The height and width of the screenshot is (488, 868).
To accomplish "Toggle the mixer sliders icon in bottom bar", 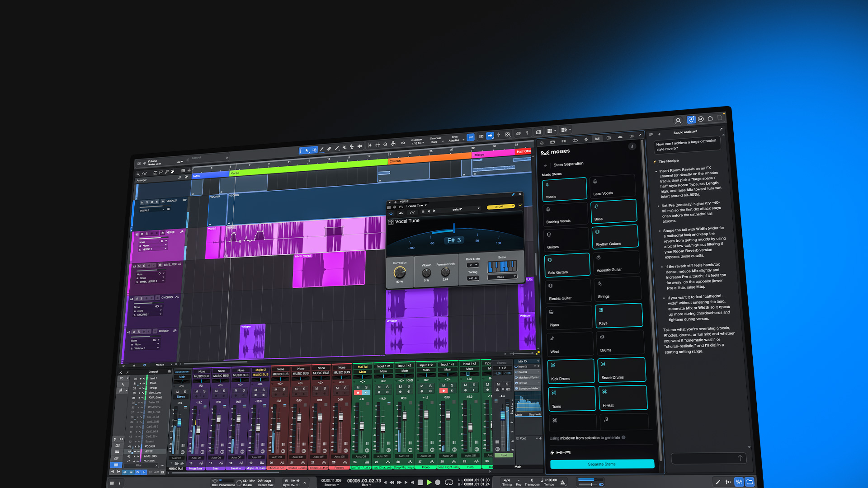I will coord(739,482).
